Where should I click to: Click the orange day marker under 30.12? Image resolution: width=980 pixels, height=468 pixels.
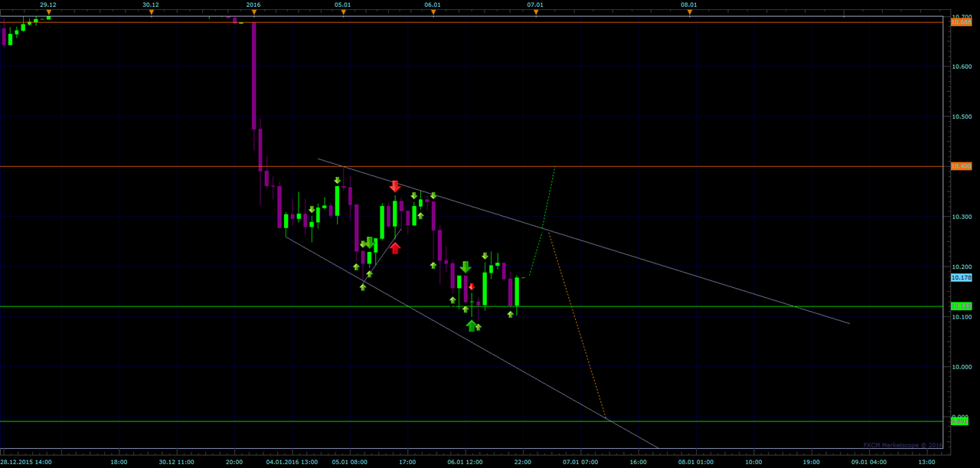click(x=152, y=12)
